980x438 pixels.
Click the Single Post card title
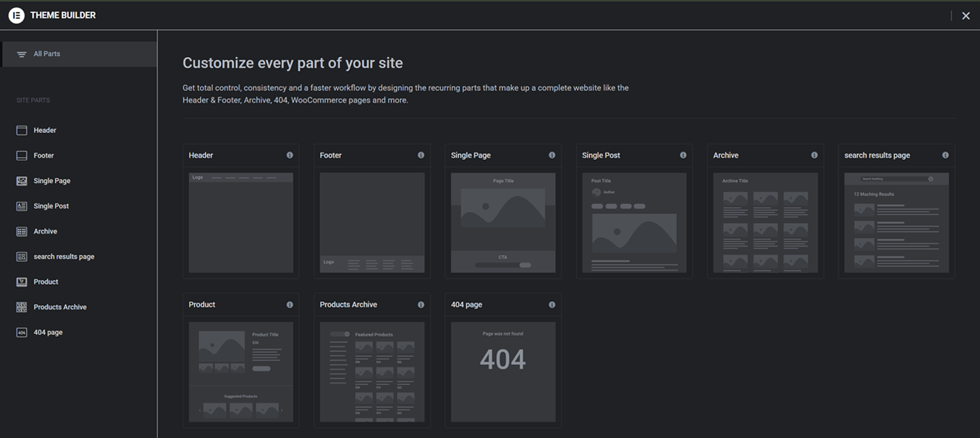tap(601, 155)
